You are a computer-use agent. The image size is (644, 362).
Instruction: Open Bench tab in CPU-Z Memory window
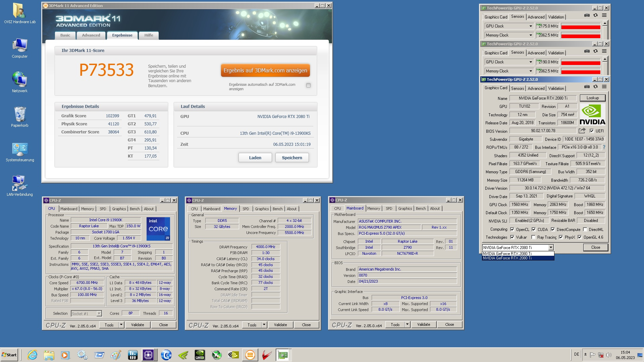[277, 209]
